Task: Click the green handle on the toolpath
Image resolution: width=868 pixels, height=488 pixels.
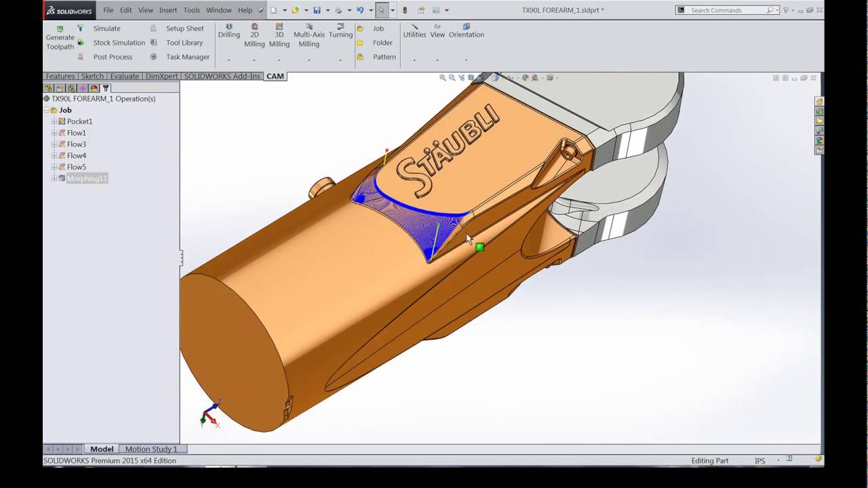Action: tap(480, 247)
